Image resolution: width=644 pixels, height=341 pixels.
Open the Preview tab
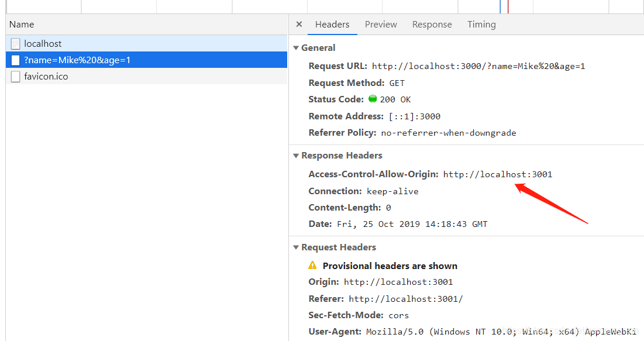[x=381, y=24]
